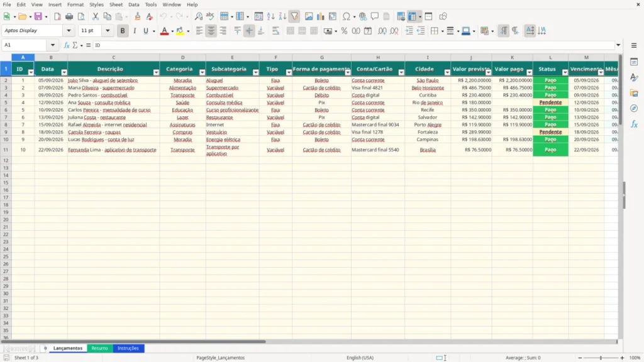Open the font name dropdown
Screen dimensions: 644x362
point(69,31)
